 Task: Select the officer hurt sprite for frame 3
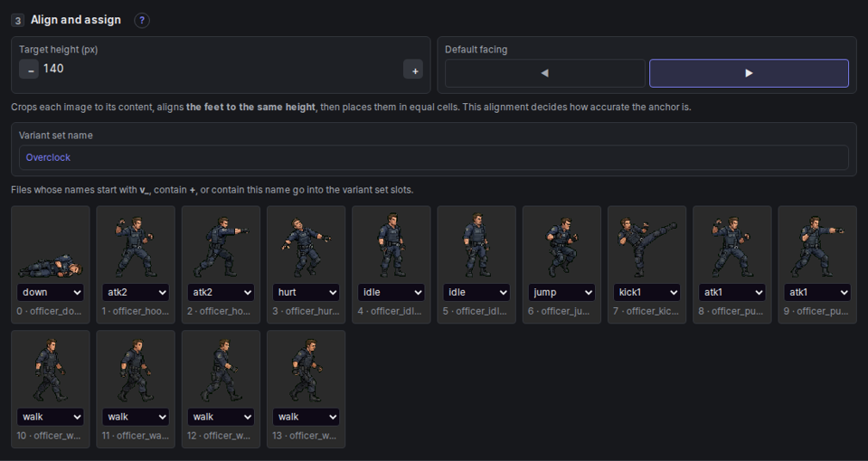[307, 247]
